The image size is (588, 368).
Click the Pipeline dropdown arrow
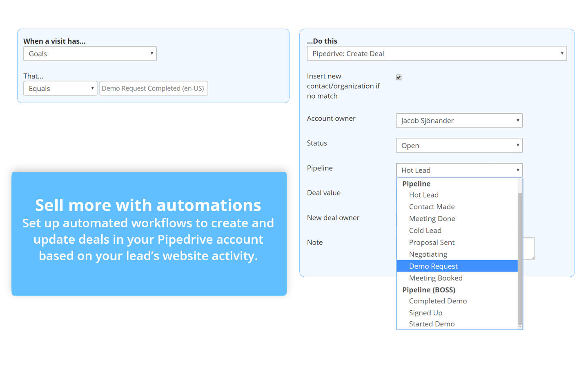tap(517, 170)
